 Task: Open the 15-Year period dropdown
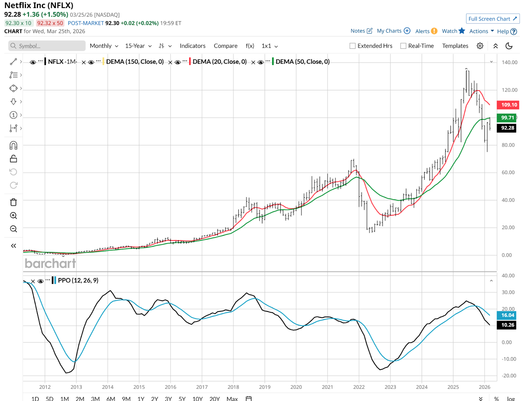[x=138, y=46]
